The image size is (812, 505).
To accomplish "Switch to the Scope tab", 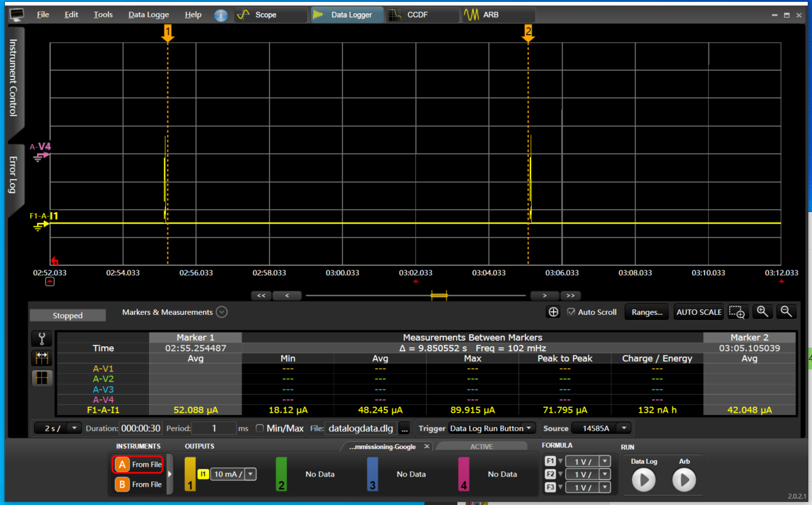I will 270,15.
